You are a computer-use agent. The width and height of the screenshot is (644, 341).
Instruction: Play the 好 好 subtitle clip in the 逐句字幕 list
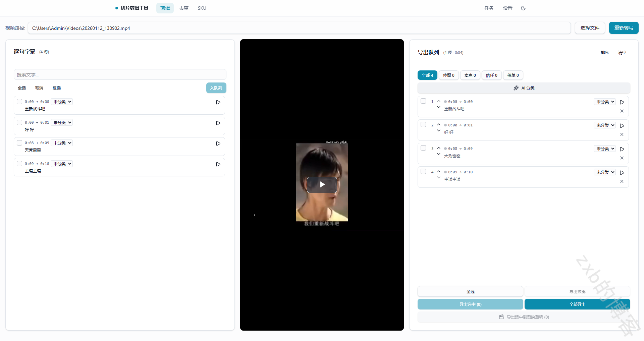(x=218, y=123)
